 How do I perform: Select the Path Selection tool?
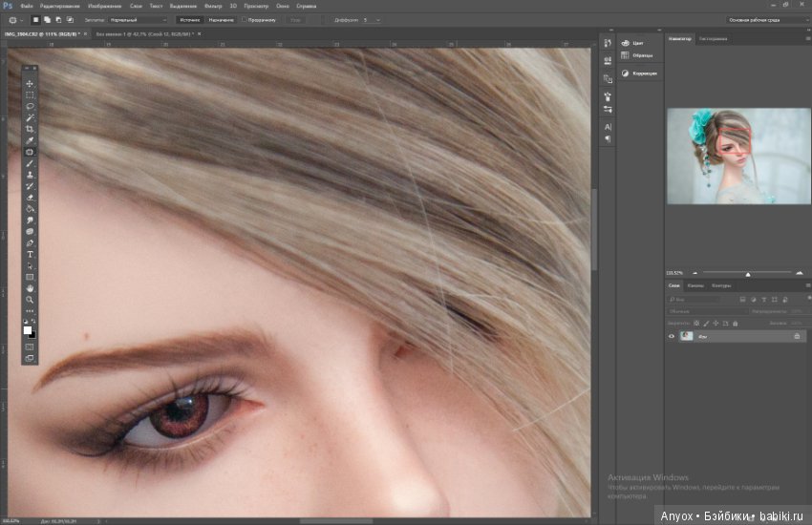[x=30, y=266]
